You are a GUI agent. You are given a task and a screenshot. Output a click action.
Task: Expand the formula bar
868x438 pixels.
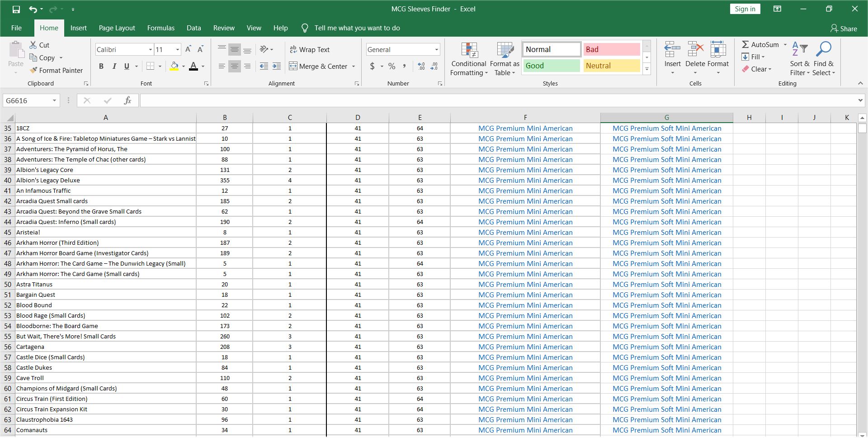point(860,100)
